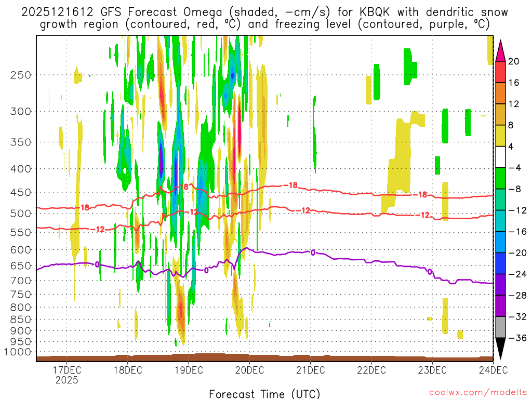The width and height of the screenshot is (532, 399).
Task: Click the colorbar value 20
Action: pos(514,61)
